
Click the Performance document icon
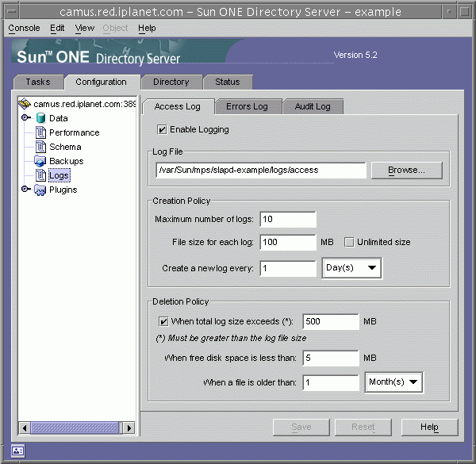click(x=40, y=132)
